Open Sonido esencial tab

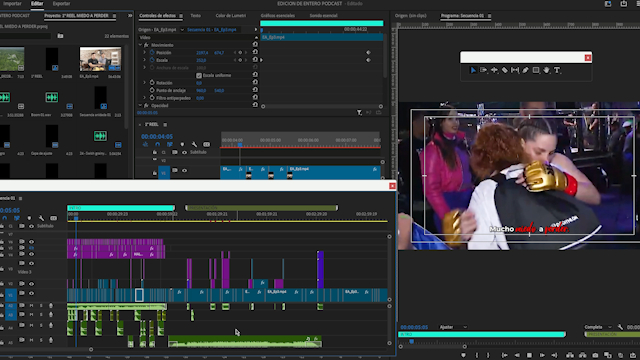[x=323, y=16]
